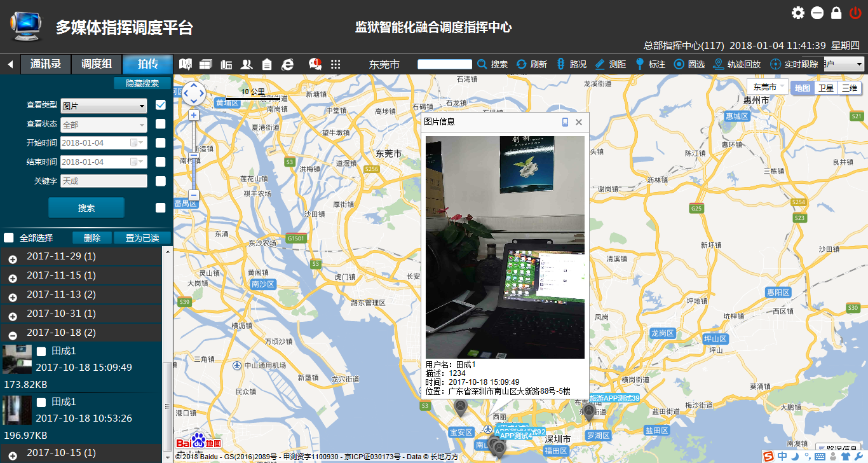Screen dimensions: 868x463
Task: Open the contacts people icon
Action: pos(247,64)
